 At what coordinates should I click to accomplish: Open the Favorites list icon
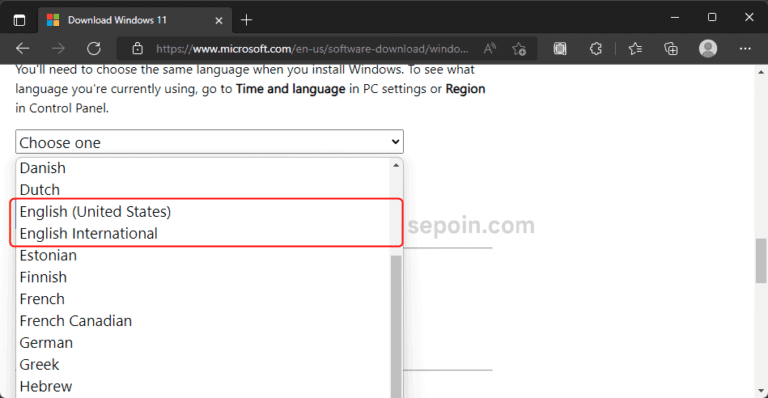[635, 48]
